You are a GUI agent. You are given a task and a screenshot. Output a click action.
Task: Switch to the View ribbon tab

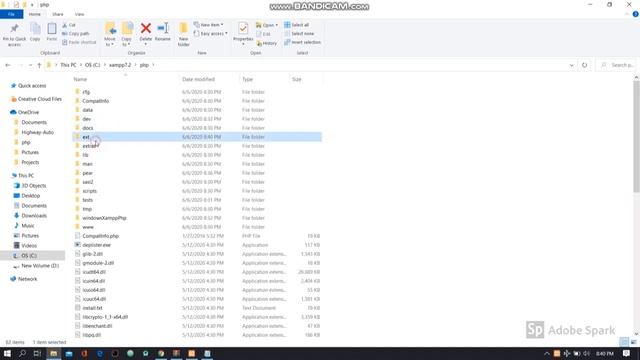[80, 14]
